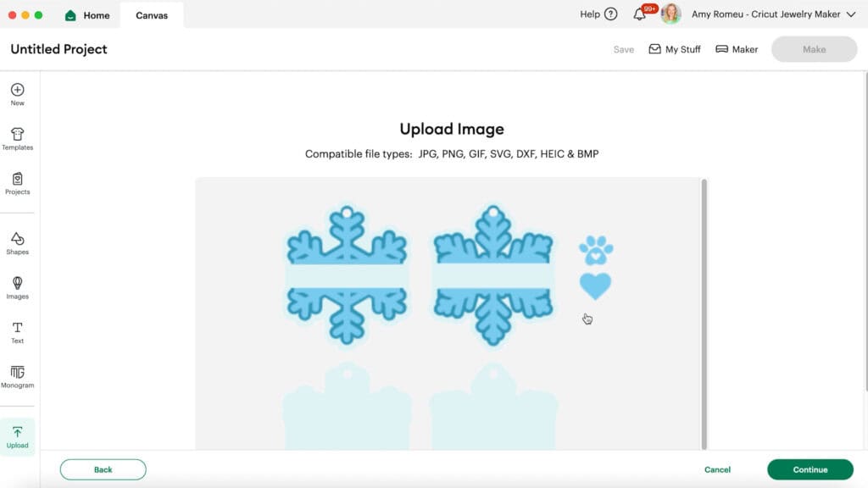Click the Help question mark icon
Viewport: 868px width, 488px height.
610,14
